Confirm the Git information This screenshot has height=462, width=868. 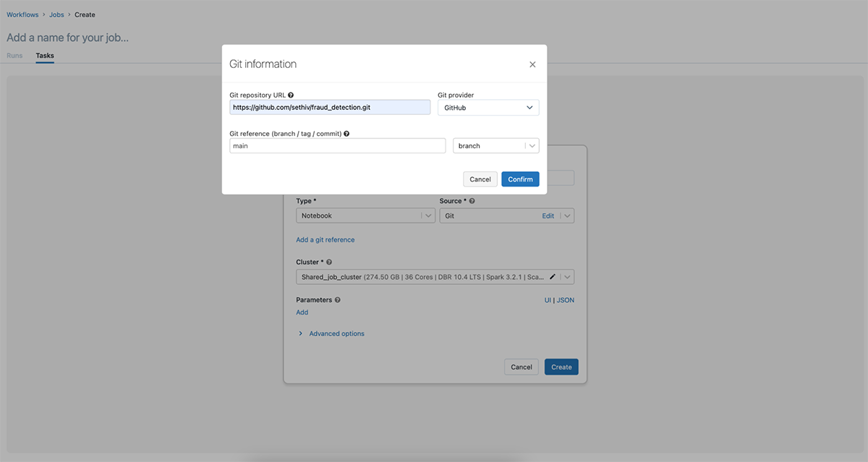click(520, 179)
